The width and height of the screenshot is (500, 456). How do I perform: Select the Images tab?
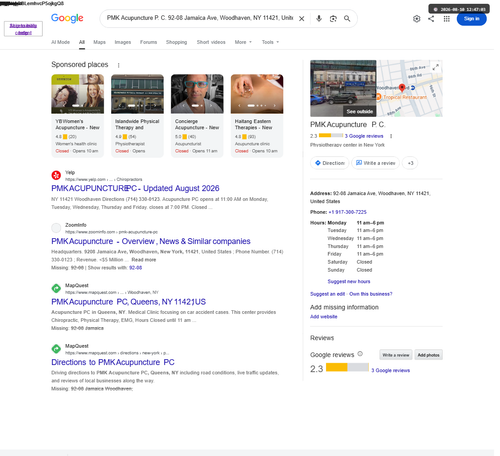tap(123, 42)
